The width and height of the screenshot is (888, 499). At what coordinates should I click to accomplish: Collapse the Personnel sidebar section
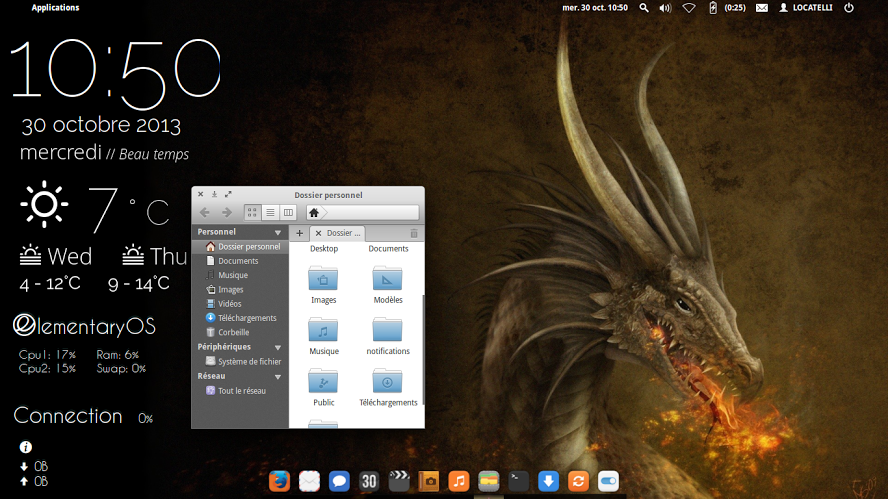point(278,232)
